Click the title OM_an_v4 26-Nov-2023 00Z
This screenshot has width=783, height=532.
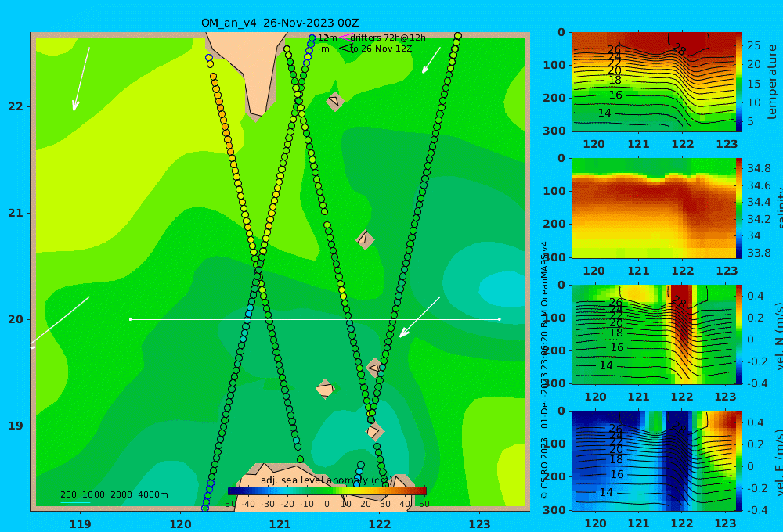tap(280, 23)
